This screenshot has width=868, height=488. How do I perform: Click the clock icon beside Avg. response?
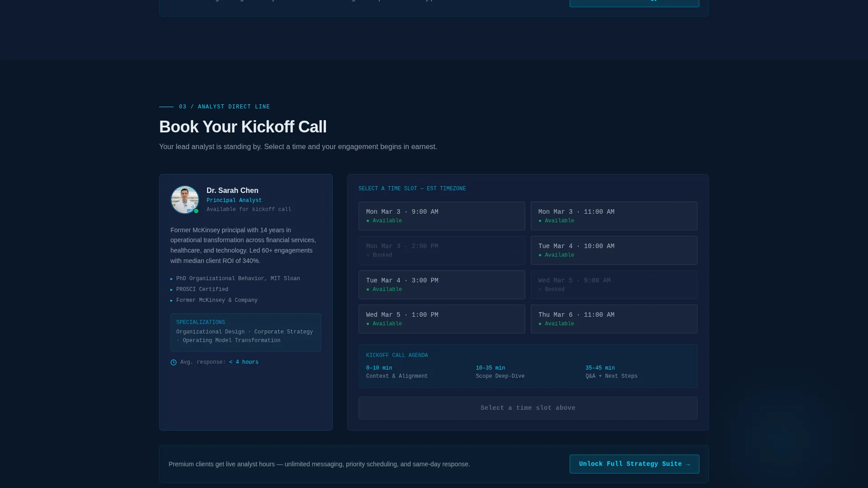(174, 362)
